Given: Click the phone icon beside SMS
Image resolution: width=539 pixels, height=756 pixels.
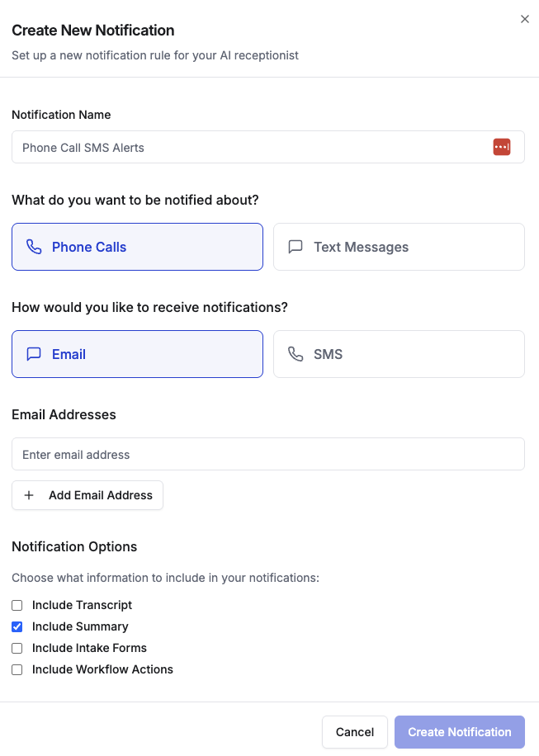Looking at the screenshot, I should pyautogui.click(x=295, y=354).
